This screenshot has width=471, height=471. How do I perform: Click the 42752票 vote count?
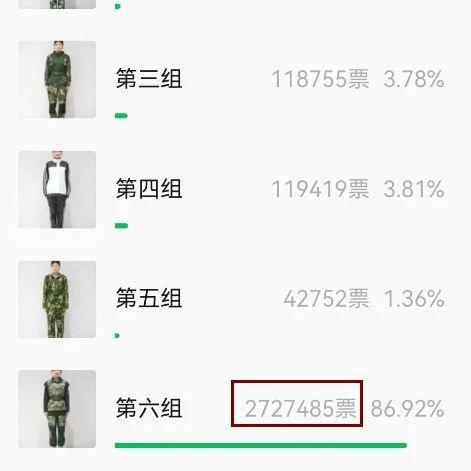click(x=327, y=298)
